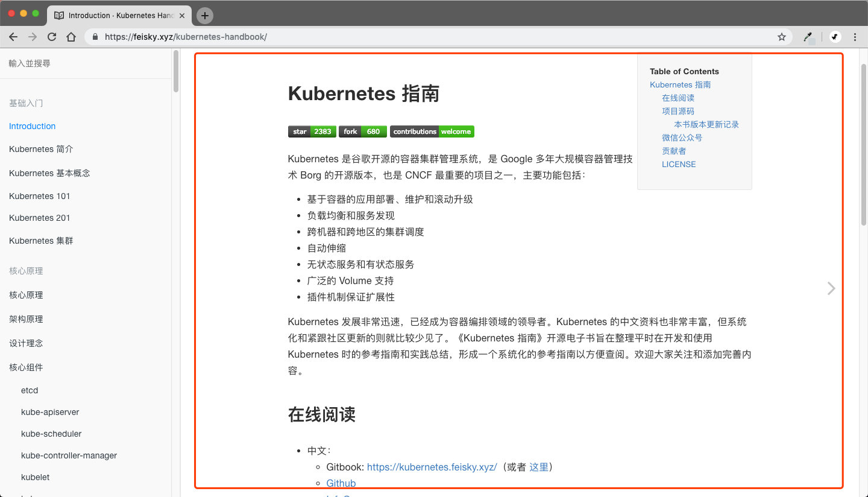This screenshot has width=868, height=497.
Task: Open 设计理念 sidebar chapter
Action: (26, 343)
